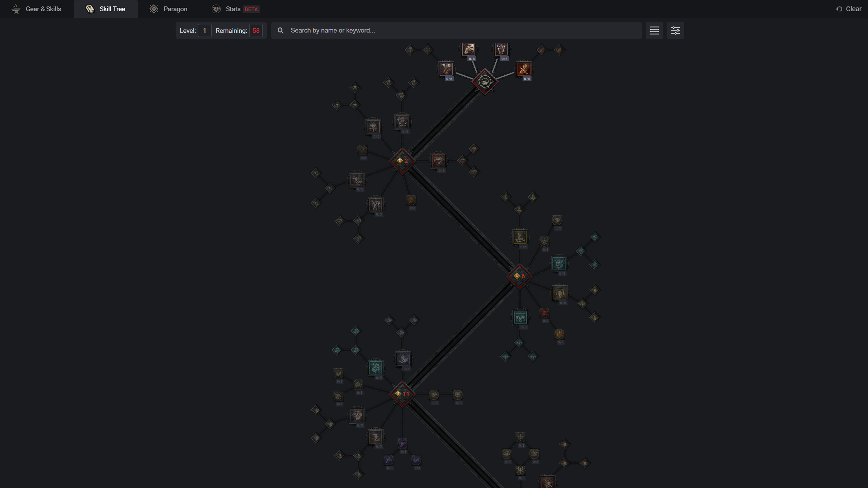Select the red gauntlet and dagger skill node

[x=524, y=69]
